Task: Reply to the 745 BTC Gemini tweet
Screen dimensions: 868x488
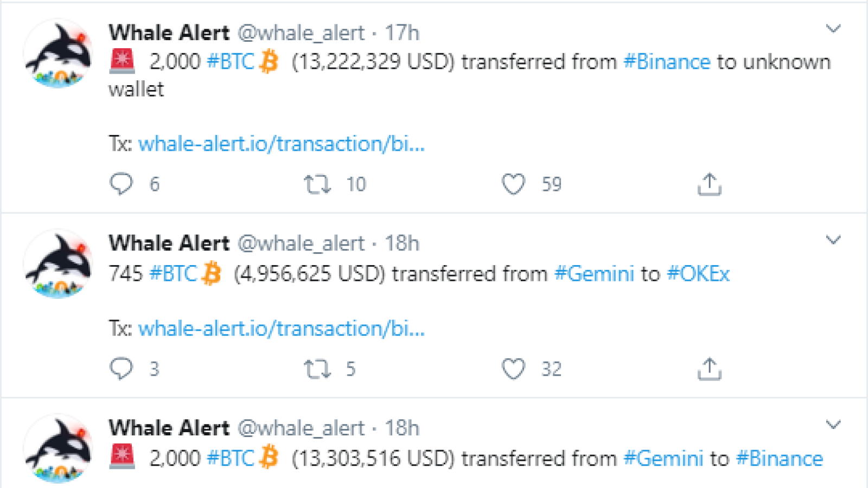Action: click(x=121, y=369)
